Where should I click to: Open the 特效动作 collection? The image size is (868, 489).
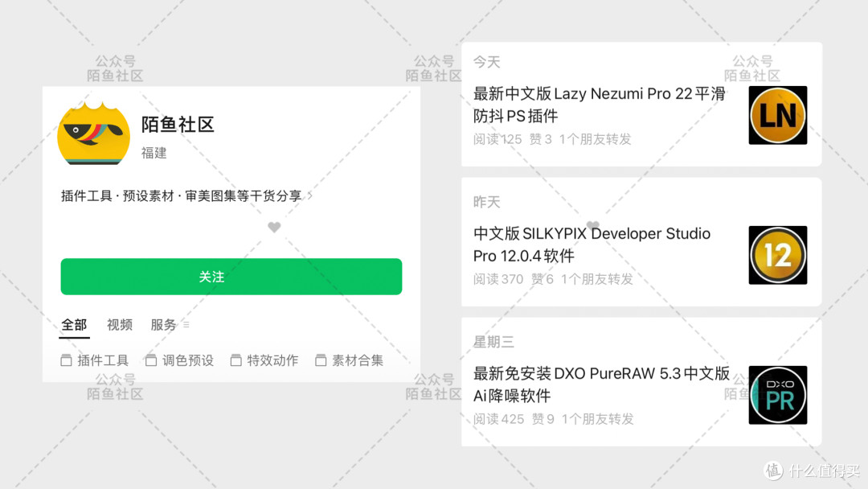click(x=264, y=360)
